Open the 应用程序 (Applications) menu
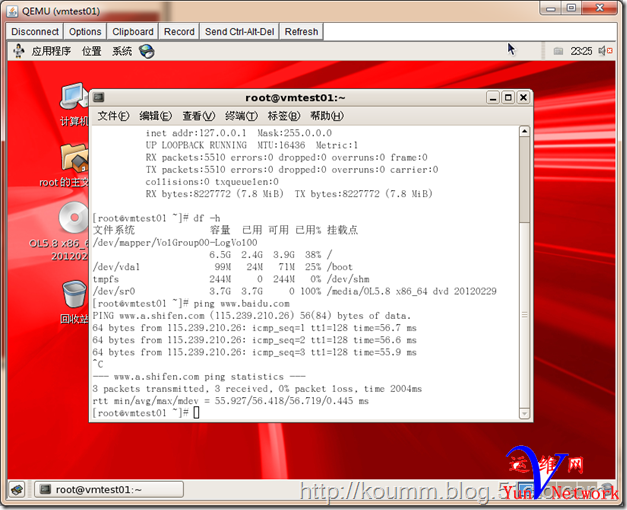The image size is (627, 510). coord(51,51)
